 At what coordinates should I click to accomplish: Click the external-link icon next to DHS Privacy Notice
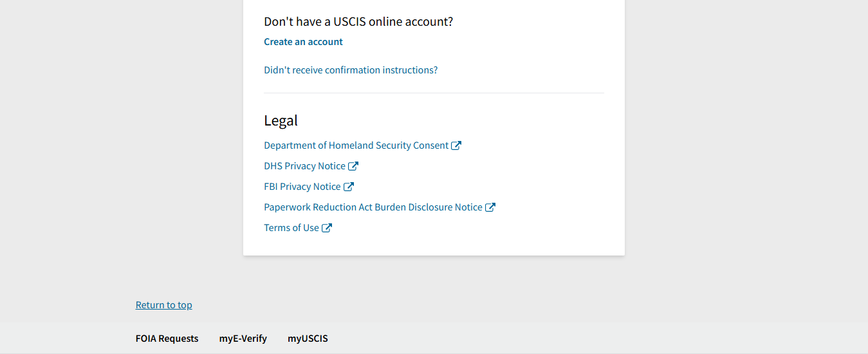pos(353,166)
